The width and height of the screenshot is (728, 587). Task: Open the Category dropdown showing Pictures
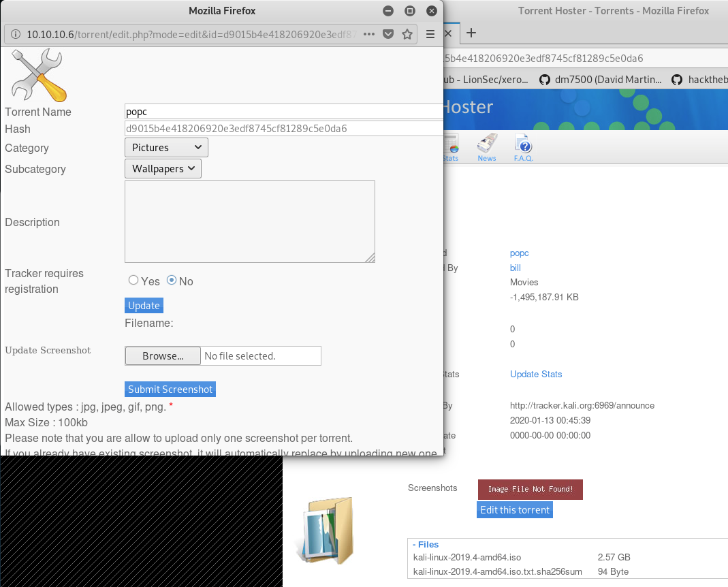(165, 147)
